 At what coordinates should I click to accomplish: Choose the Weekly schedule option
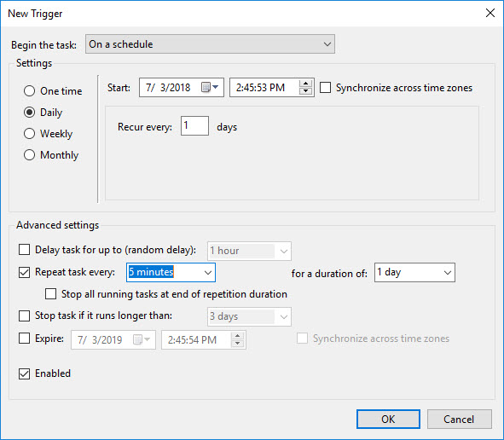[29, 133]
